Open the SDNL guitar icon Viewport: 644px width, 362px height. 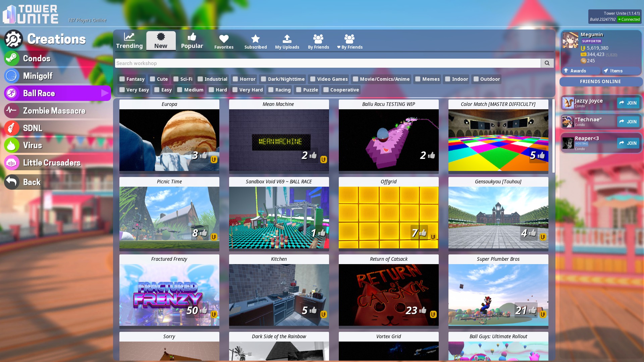(12, 128)
